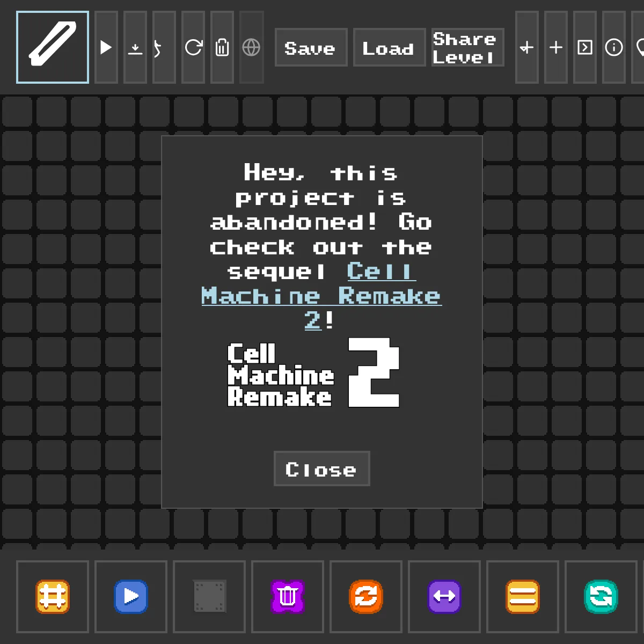Select the purple slide cell with horizontal arrow

444,596
